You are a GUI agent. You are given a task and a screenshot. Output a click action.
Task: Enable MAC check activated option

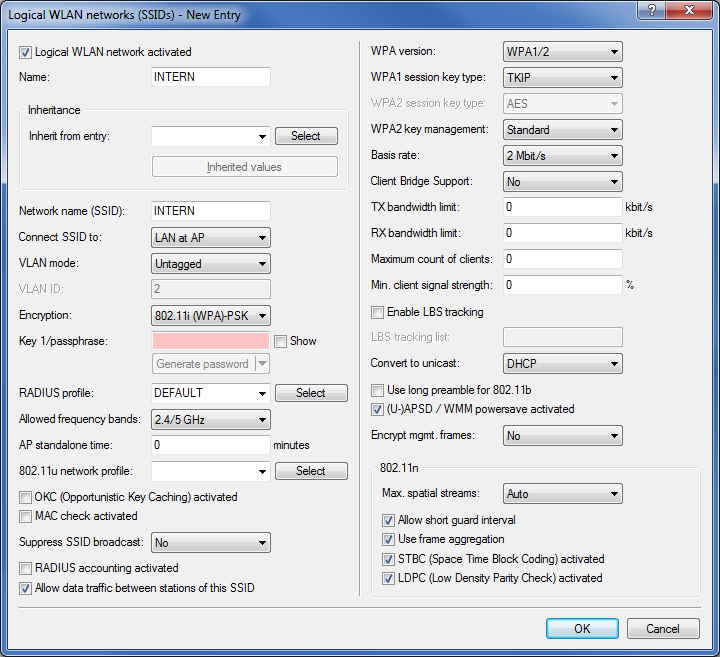[26, 516]
